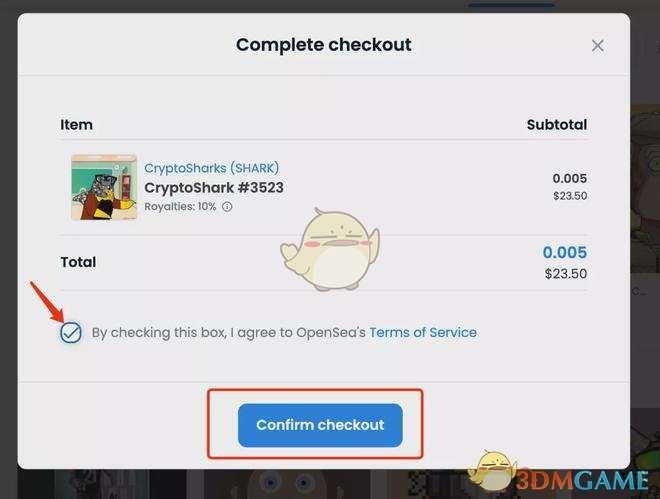The width and height of the screenshot is (660, 499).
Task: Open the CryptoSharks (SHARK) collection link
Action: (x=212, y=168)
